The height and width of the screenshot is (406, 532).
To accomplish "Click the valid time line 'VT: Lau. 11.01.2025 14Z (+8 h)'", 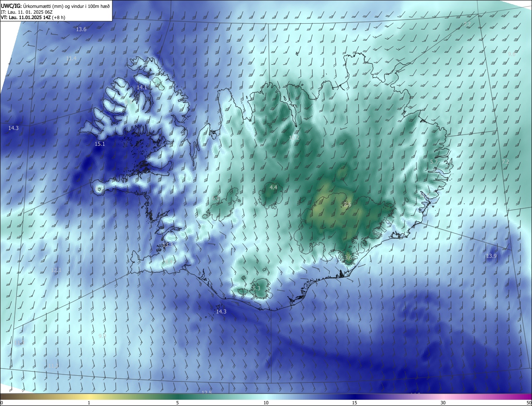I will (x=33, y=17).
